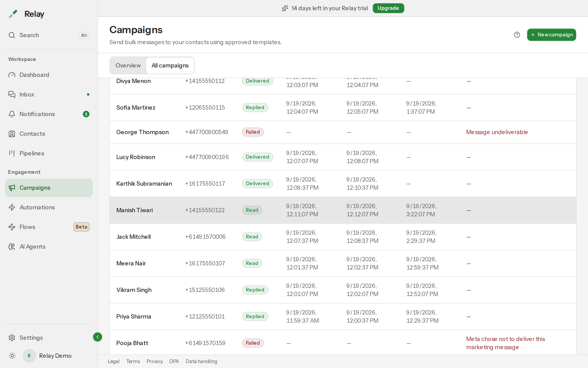Go to Contacts in the sidebar
This screenshot has width=588, height=368.
(x=49, y=134)
